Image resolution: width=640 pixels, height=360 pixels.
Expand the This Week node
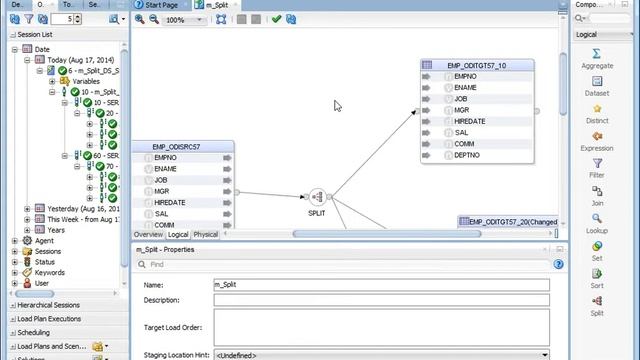coord(27,219)
